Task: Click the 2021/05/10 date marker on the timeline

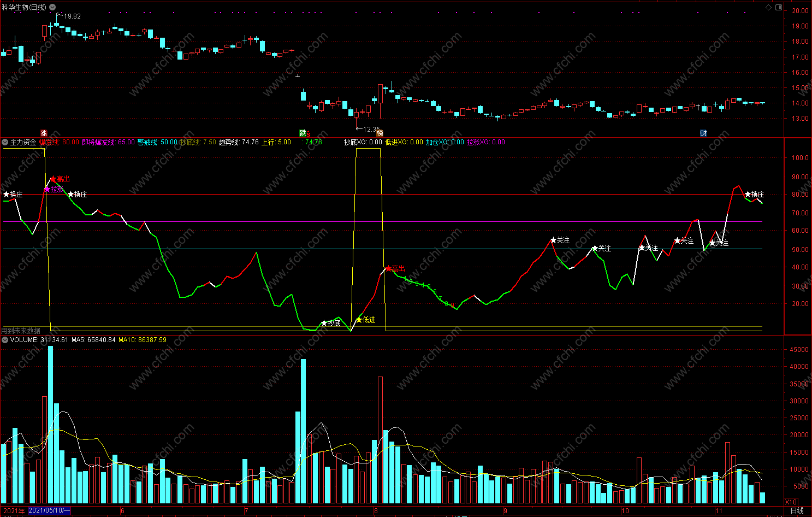Action: pyautogui.click(x=49, y=510)
